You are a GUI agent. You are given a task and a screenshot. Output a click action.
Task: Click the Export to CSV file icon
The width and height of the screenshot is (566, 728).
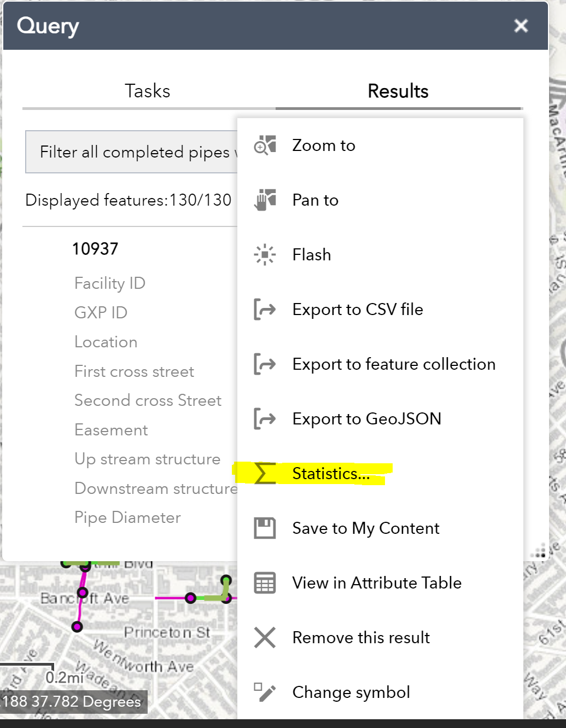tap(264, 309)
